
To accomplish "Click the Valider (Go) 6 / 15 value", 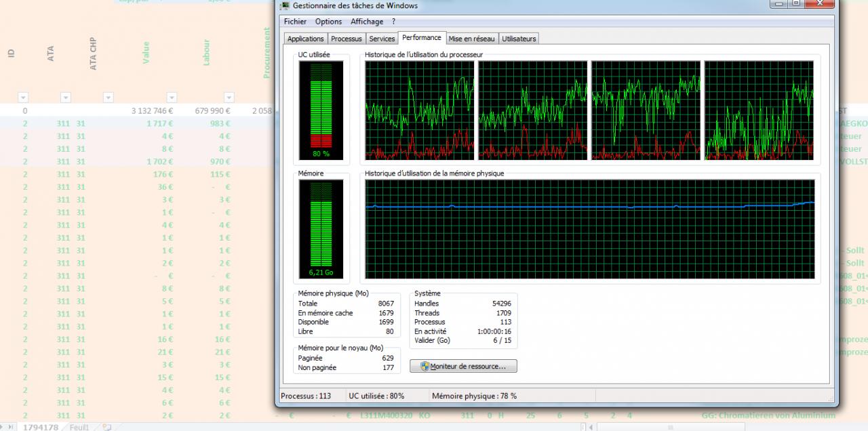I will click(x=502, y=340).
